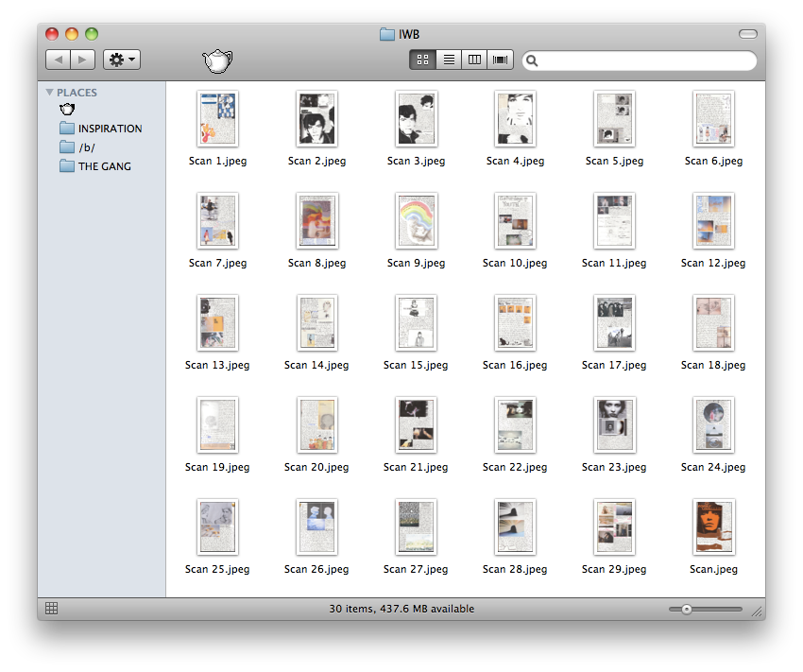The width and height of the screenshot is (803, 672).
Task: Switch to column view mode
Action: click(x=474, y=60)
